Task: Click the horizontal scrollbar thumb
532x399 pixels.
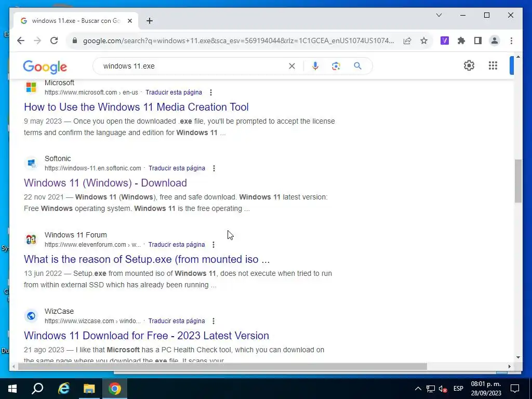Action: 222,366
